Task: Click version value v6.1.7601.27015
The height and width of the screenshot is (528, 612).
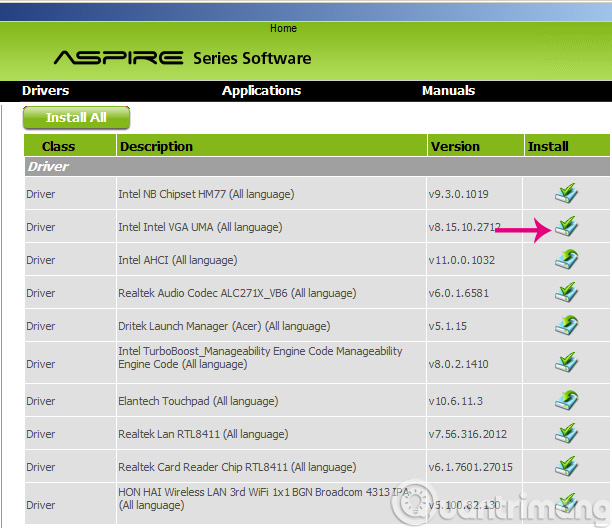Action: (x=471, y=467)
